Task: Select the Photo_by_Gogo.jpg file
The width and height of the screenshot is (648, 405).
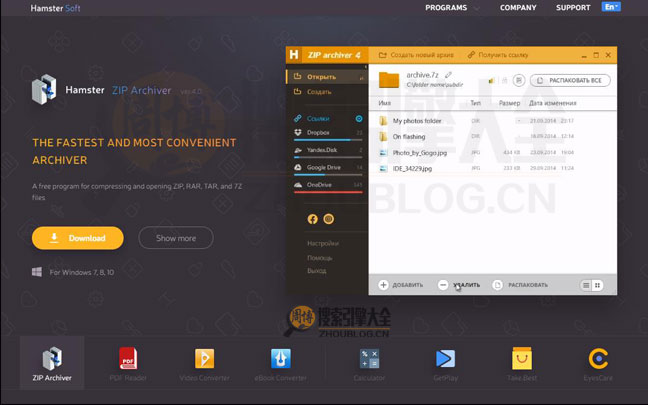Action: [492, 152]
